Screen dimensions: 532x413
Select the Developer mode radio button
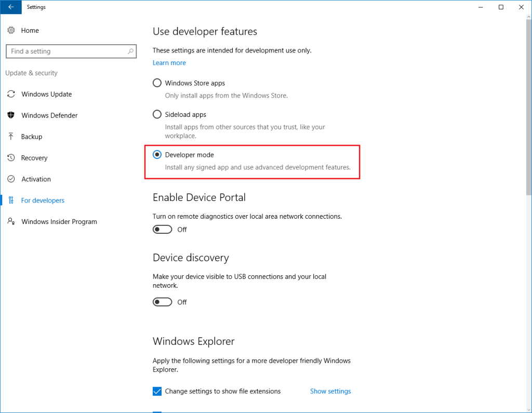(157, 155)
